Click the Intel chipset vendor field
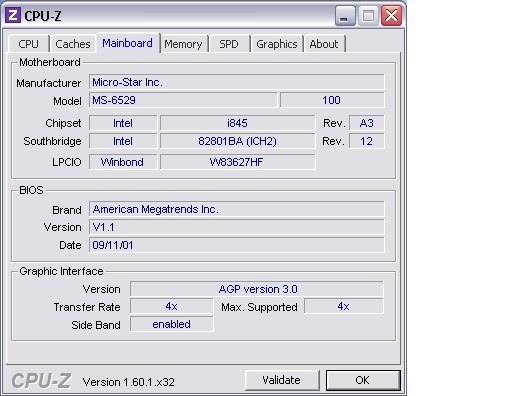Screen dimensions: 512x396 point(123,123)
